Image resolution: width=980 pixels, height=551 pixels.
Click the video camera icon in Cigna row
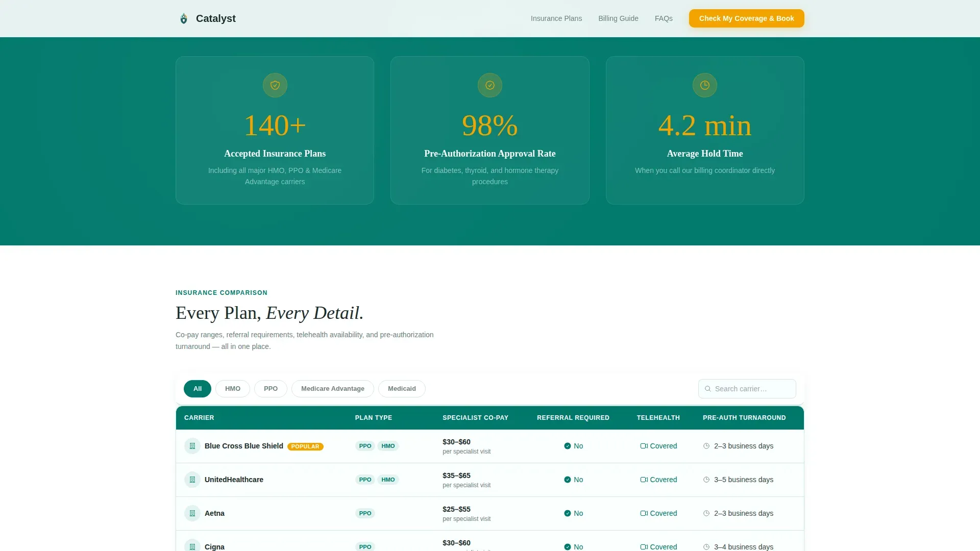644,547
